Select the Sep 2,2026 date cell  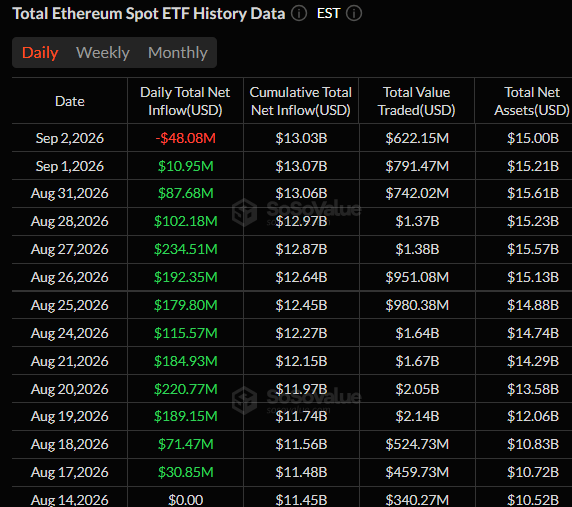click(70, 138)
